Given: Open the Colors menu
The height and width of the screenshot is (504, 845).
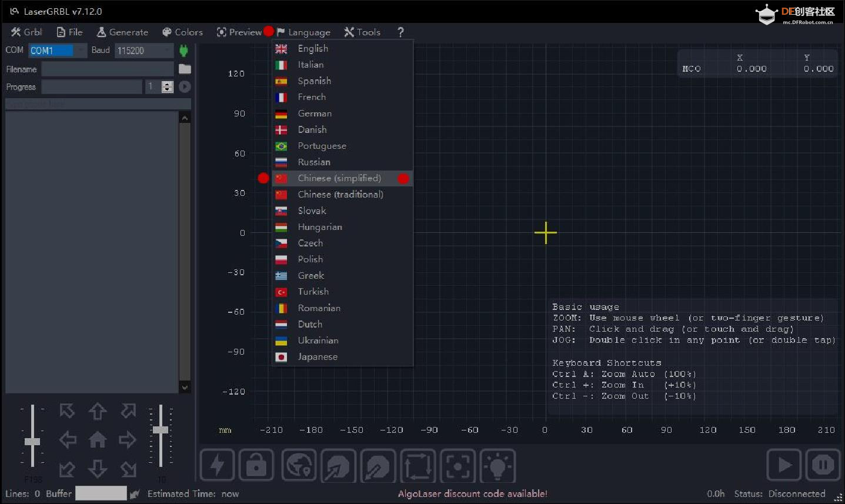Looking at the screenshot, I should point(182,32).
